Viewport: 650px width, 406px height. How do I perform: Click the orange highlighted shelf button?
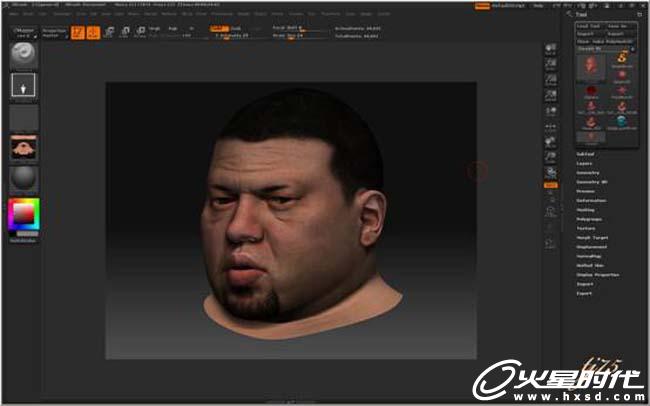coord(551,185)
